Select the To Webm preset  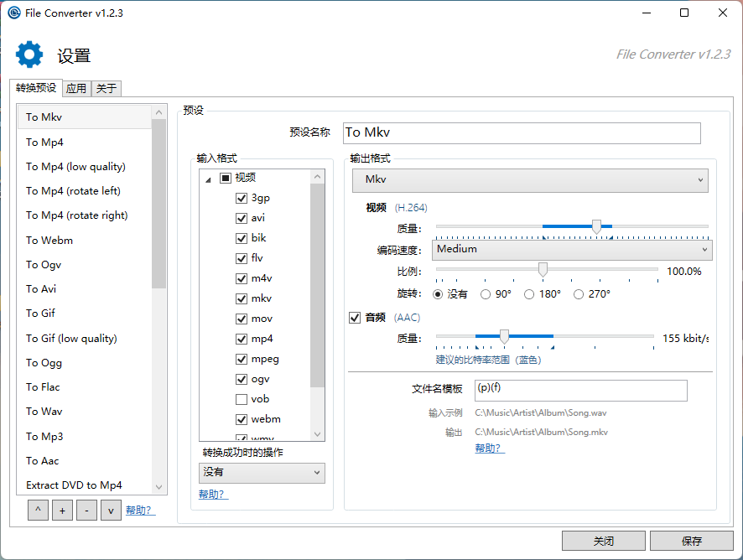(x=85, y=241)
